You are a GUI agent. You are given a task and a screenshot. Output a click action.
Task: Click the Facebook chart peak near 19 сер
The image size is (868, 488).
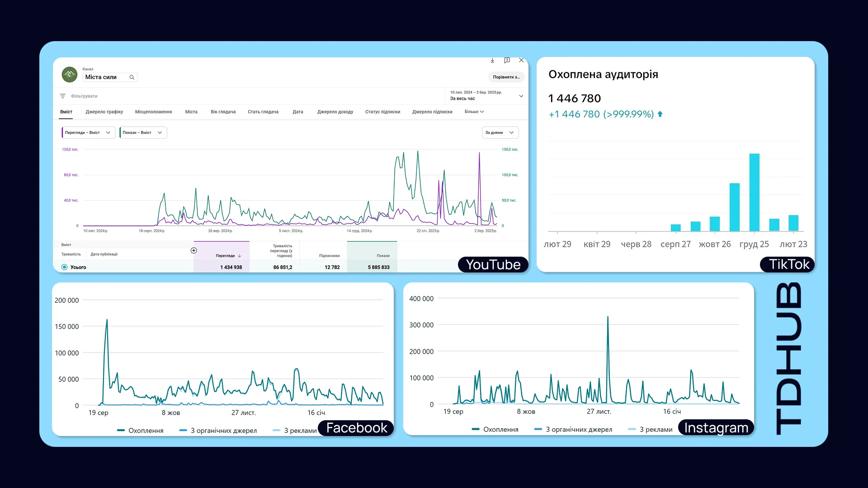(107, 320)
